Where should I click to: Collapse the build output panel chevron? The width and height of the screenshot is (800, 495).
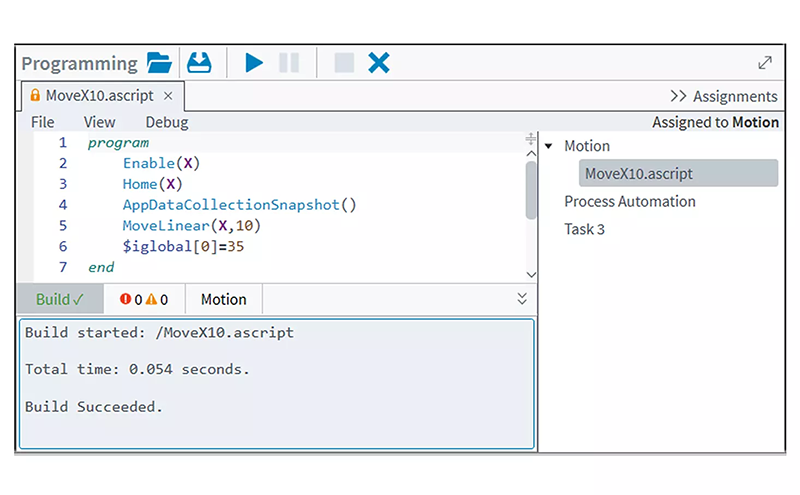521,298
